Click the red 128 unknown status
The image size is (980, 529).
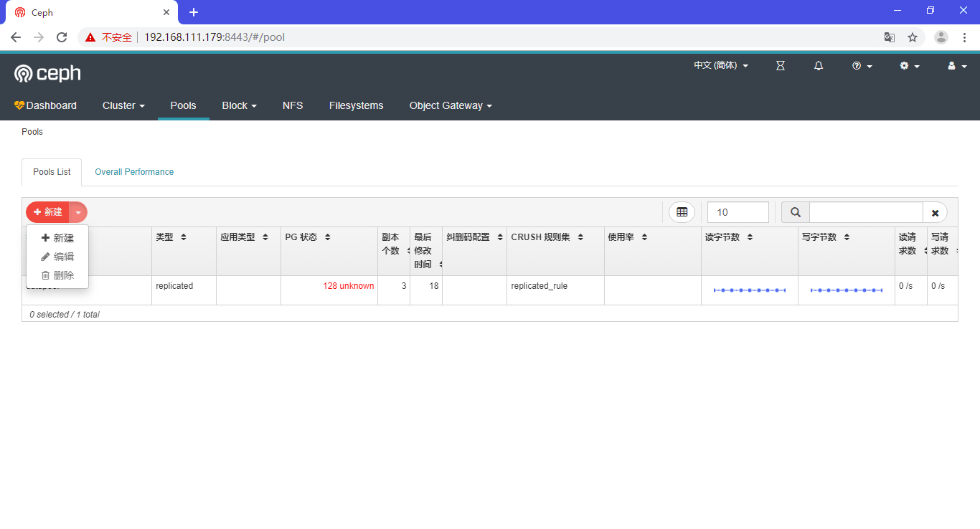point(348,286)
